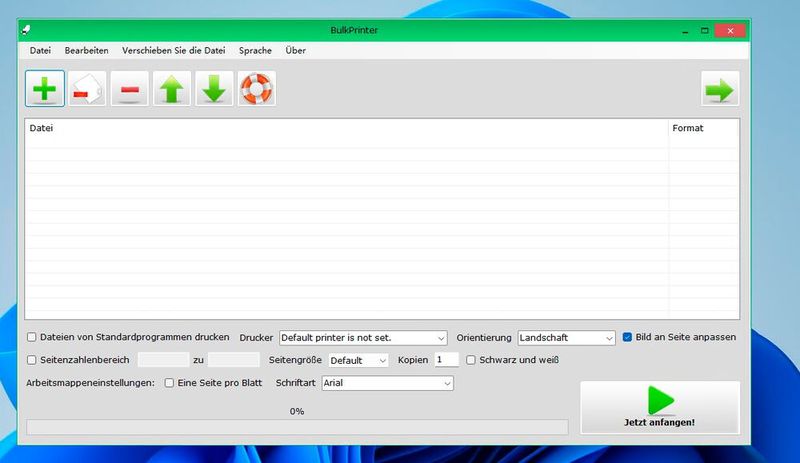Screen dimensions: 800x463
Task: Open the Orientierung Landschaft dropdown
Action: coord(566,338)
